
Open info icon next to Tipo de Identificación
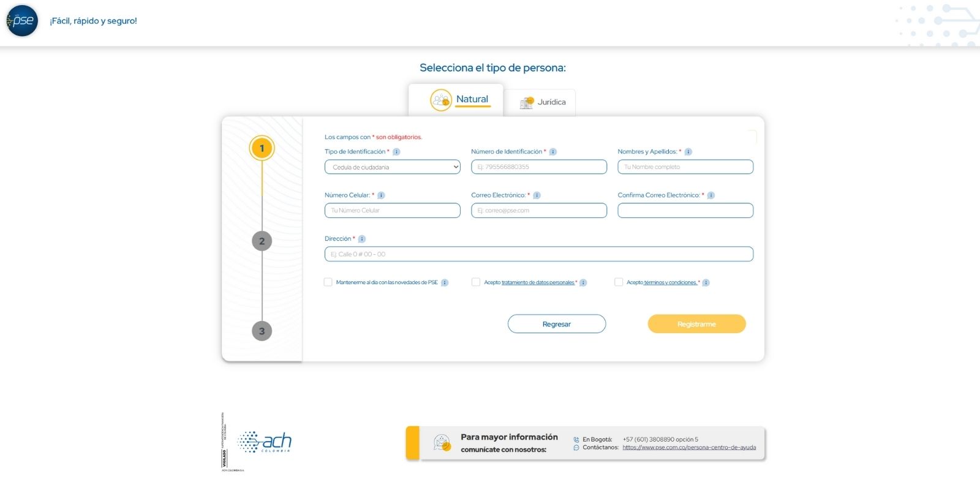coord(396,152)
